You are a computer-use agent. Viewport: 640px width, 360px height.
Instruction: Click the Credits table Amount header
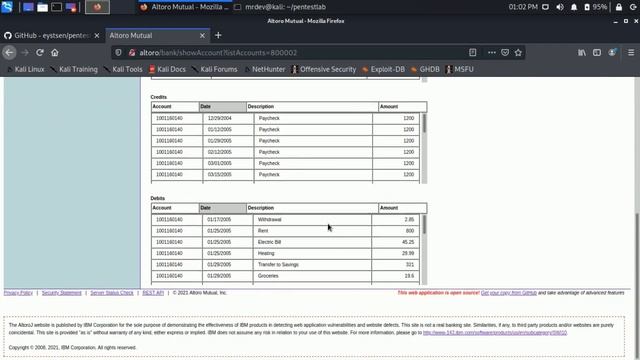(x=402, y=107)
